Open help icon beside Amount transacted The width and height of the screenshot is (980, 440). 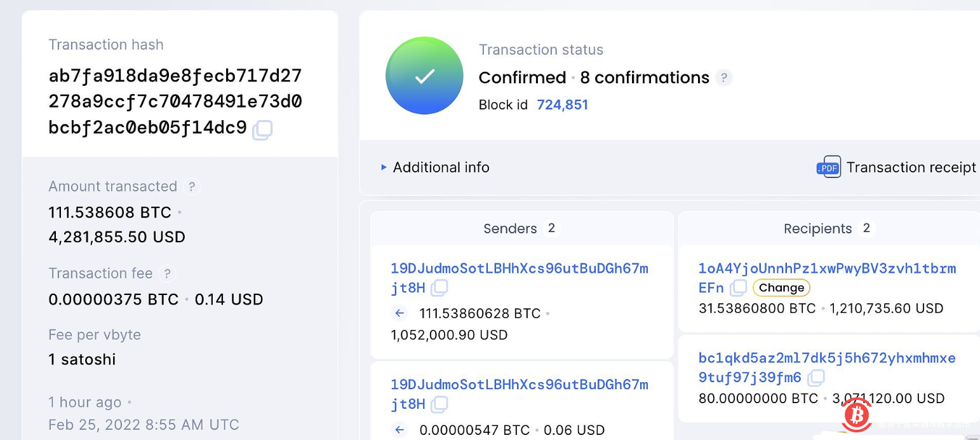coord(191,187)
